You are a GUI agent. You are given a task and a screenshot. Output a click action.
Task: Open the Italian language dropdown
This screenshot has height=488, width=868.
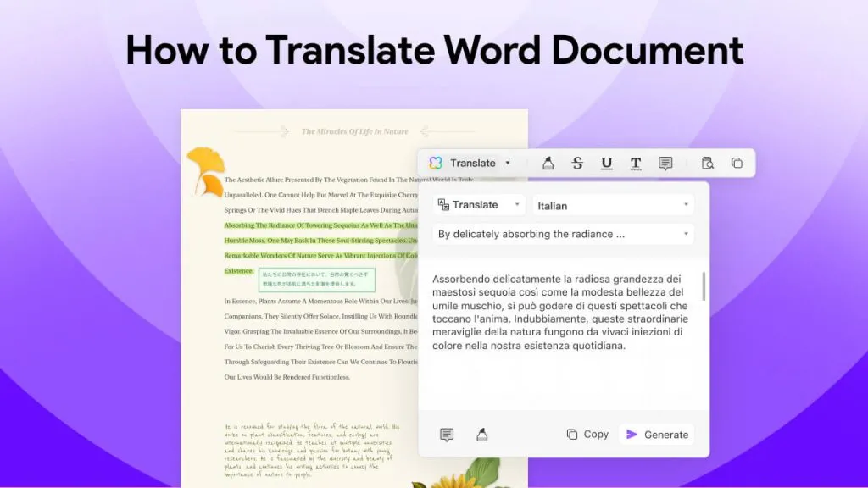pyautogui.click(x=614, y=205)
